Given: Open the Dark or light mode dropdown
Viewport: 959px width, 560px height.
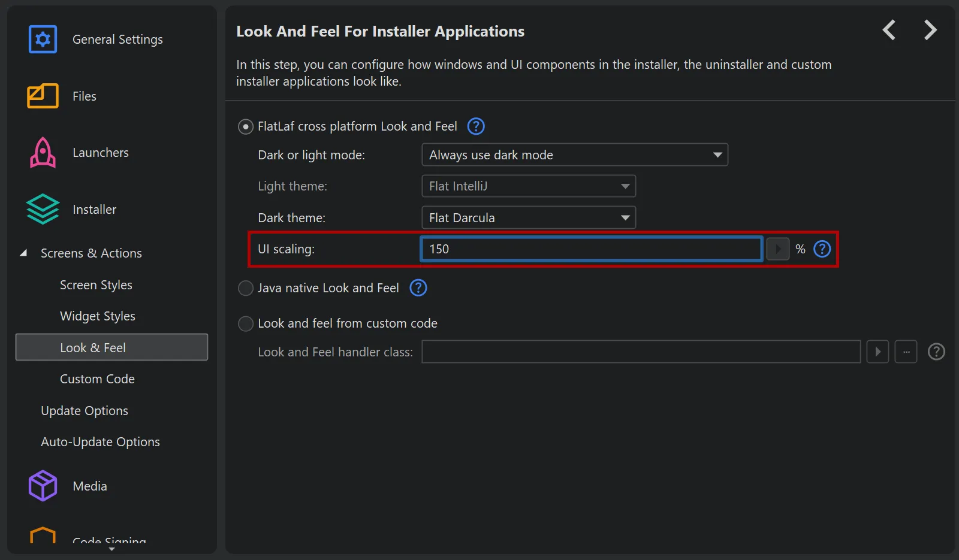Looking at the screenshot, I should click(574, 155).
